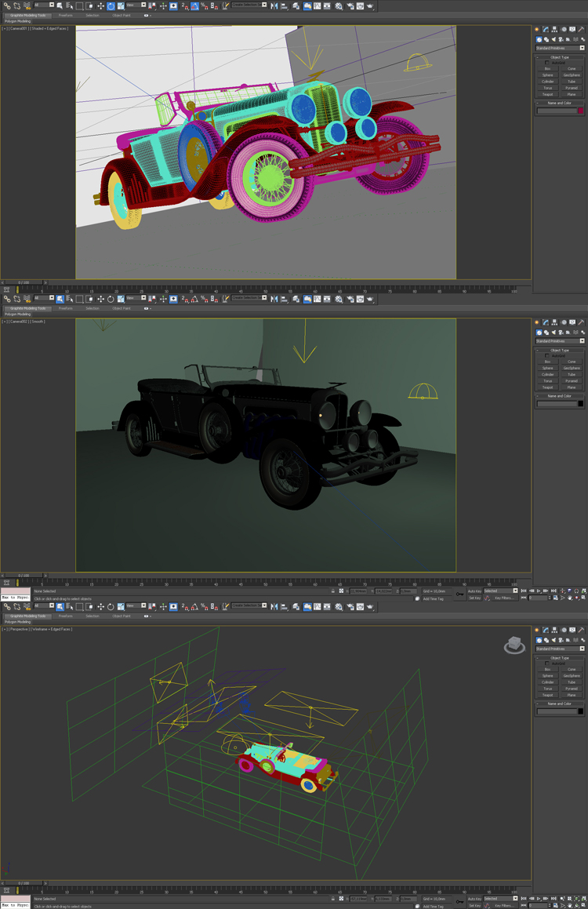Open the Utilities hammer tab in the topmost command panel

581,29
